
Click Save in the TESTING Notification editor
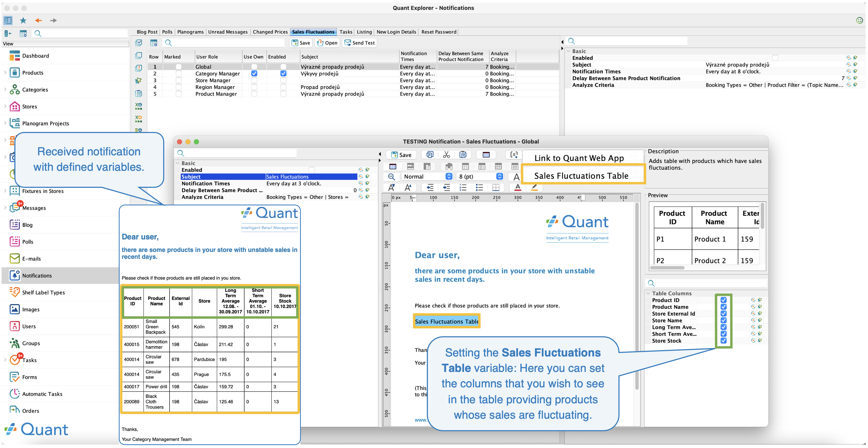401,155
